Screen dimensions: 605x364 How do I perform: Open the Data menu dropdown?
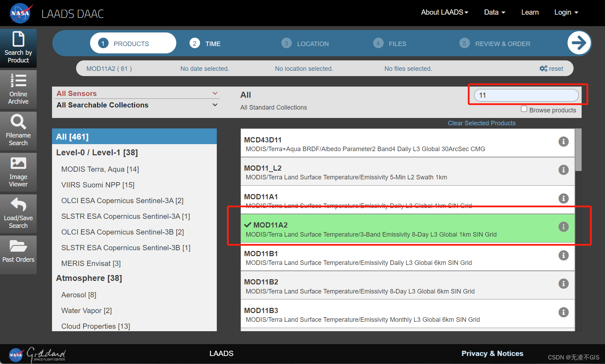(495, 12)
